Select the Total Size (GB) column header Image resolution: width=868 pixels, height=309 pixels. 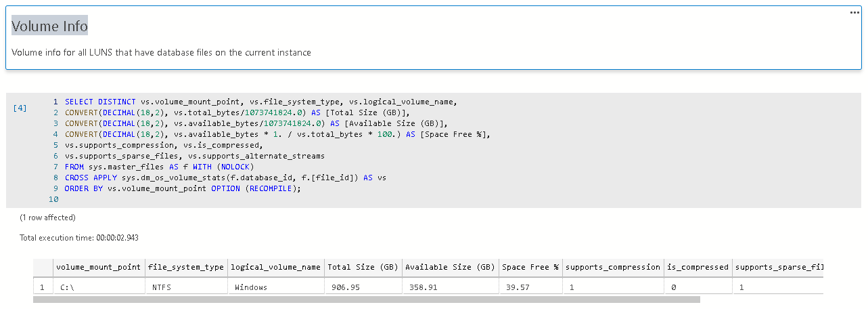pyautogui.click(x=363, y=267)
